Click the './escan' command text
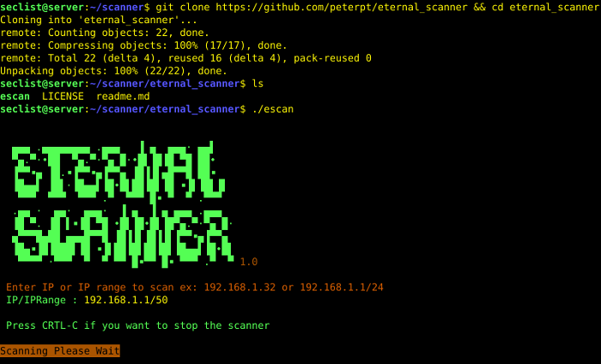601x364 pixels. (x=273, y=109)
